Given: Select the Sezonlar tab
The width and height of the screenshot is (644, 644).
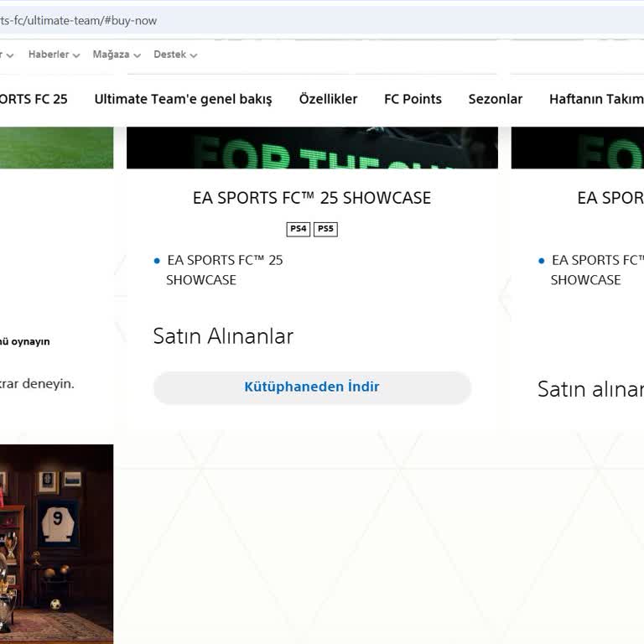Looking at the screenshot, I should pyautogui.click(x=495, y=99).
